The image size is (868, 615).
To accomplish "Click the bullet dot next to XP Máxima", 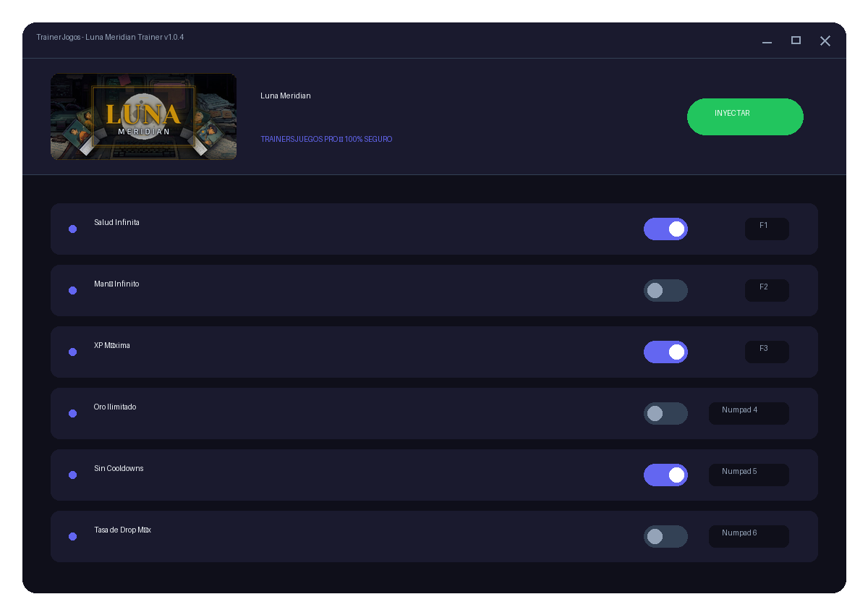I will coord(72,352).
